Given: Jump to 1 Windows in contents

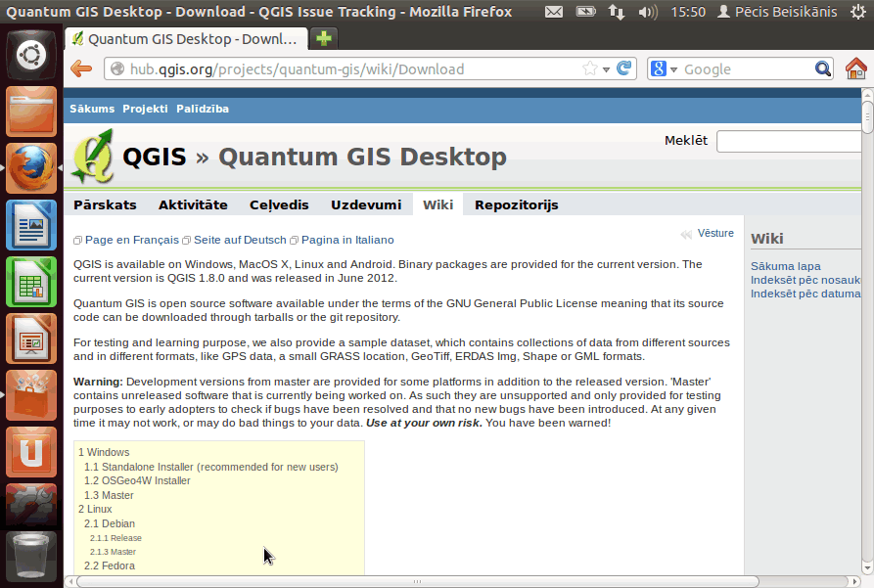Looking at the screenshot, I should coord(104,452).
